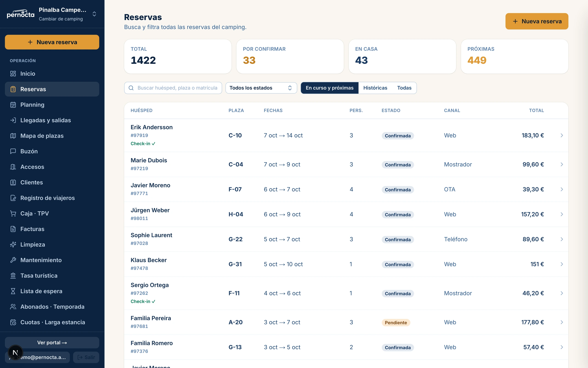Select the En curso y próximas tab
This screenshot has height=368, width=588.
coord(329,88)
